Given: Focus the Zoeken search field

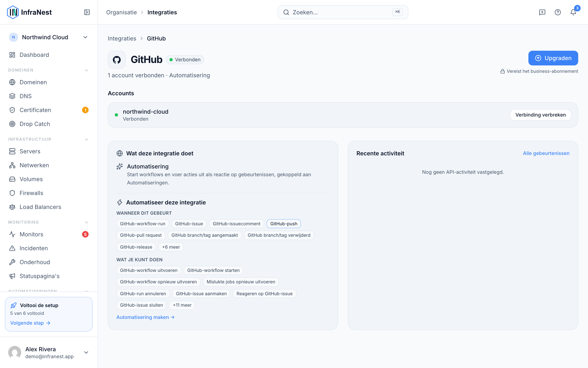Looking at the screenshot, I should point(343,12).
